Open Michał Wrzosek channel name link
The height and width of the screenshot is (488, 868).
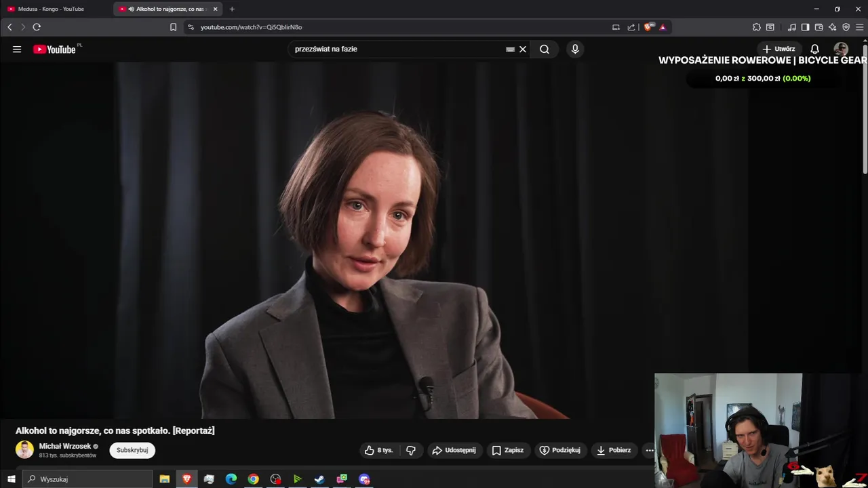[x=65, y=446]
